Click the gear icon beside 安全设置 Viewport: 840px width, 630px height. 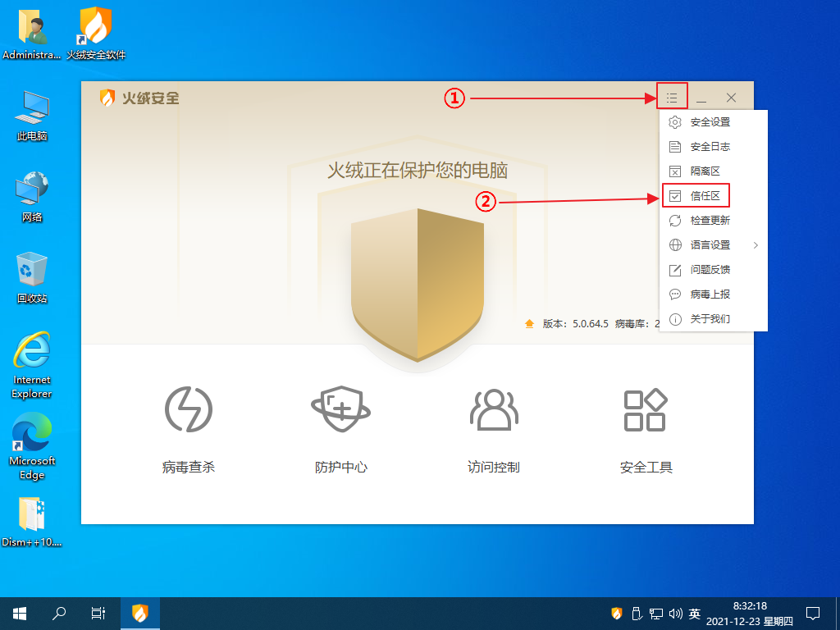(x=675, y=122)
